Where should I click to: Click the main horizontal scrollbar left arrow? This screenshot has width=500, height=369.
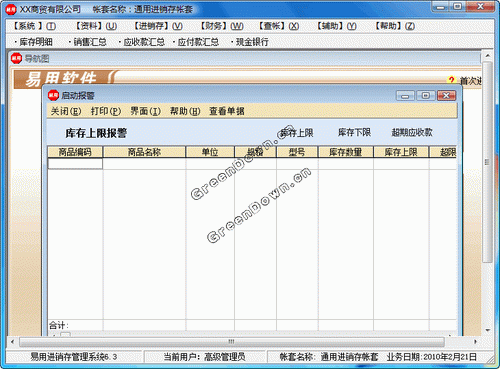point(12,342)
